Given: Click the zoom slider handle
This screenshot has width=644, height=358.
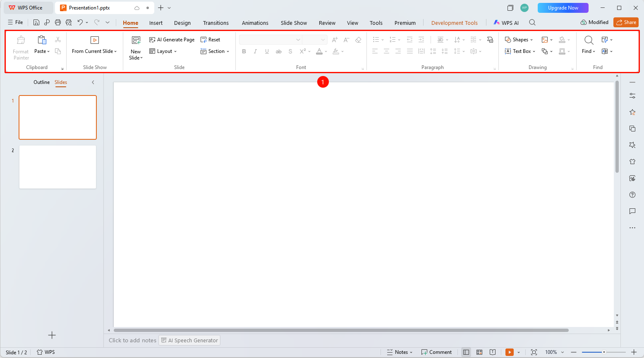Looking at the screenshot, I should pyautogui.click(x=604, y=352).
